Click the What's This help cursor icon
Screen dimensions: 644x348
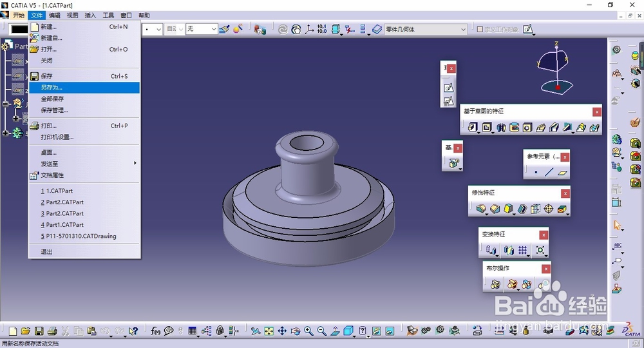click(133, 331)
